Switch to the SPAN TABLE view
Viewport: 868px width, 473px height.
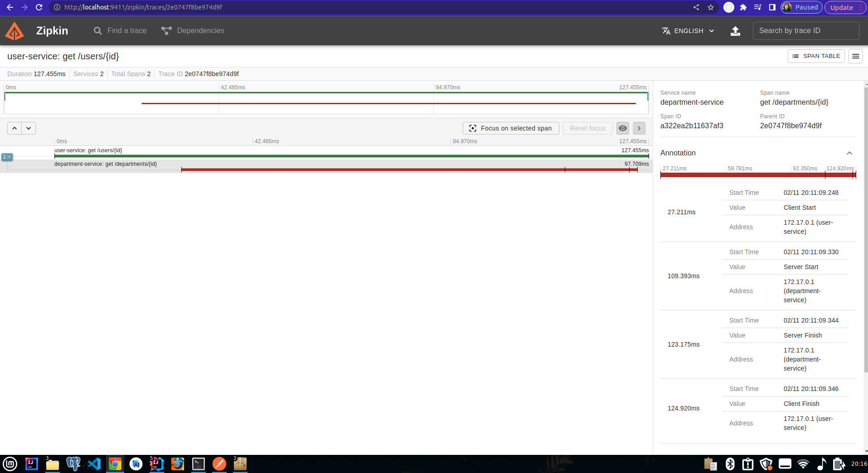click(x=816, y=56)
